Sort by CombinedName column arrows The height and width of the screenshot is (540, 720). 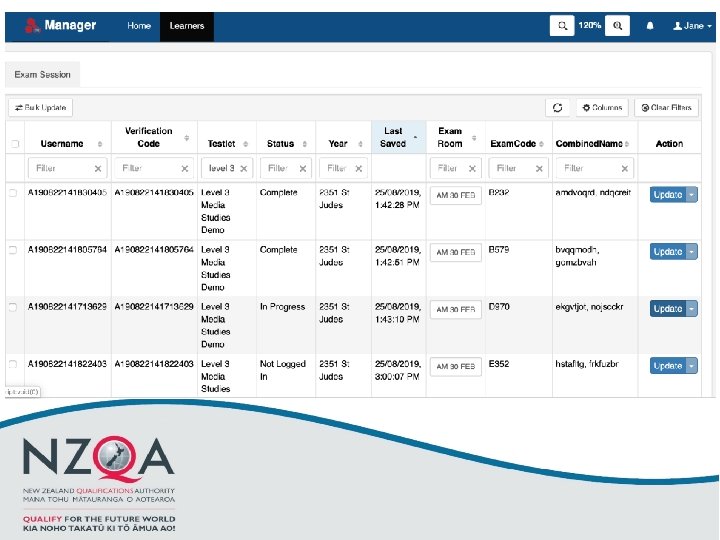click(627, 144)
